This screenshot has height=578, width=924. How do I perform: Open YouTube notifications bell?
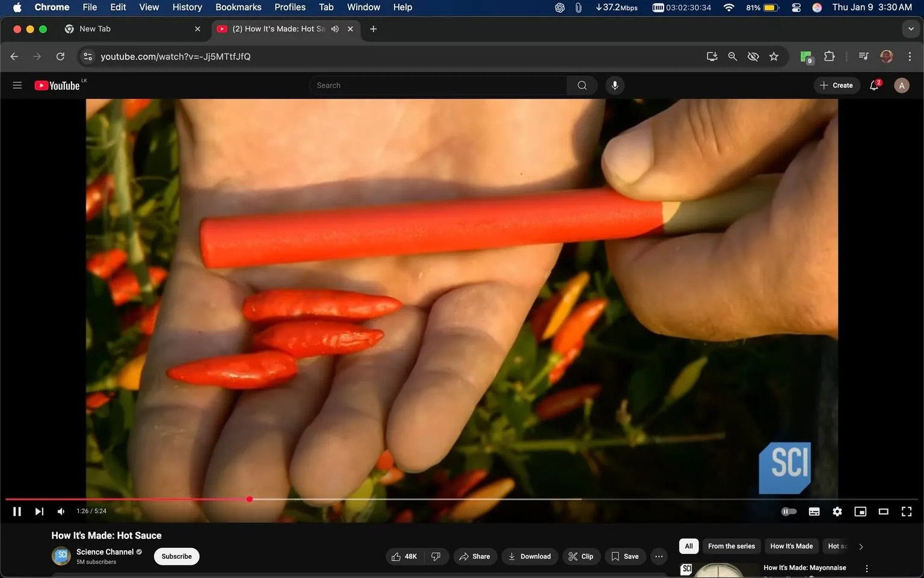pos(873,85)
